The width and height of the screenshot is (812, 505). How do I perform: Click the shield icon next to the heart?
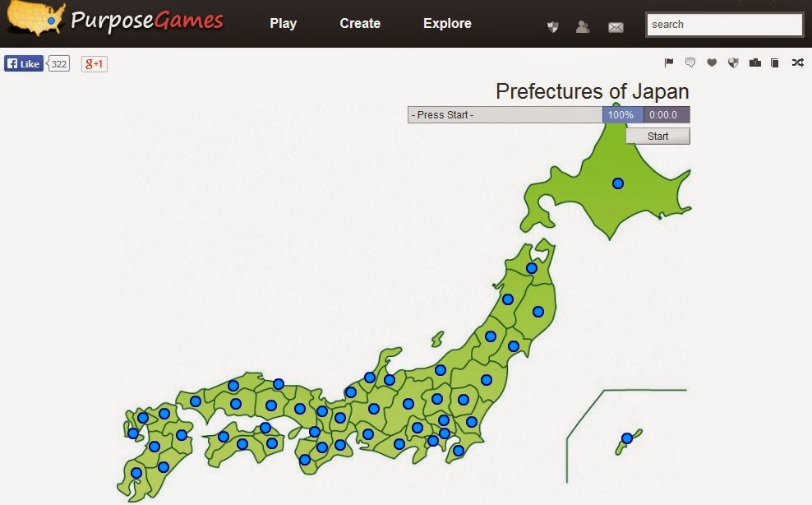(x=732, y=62)
